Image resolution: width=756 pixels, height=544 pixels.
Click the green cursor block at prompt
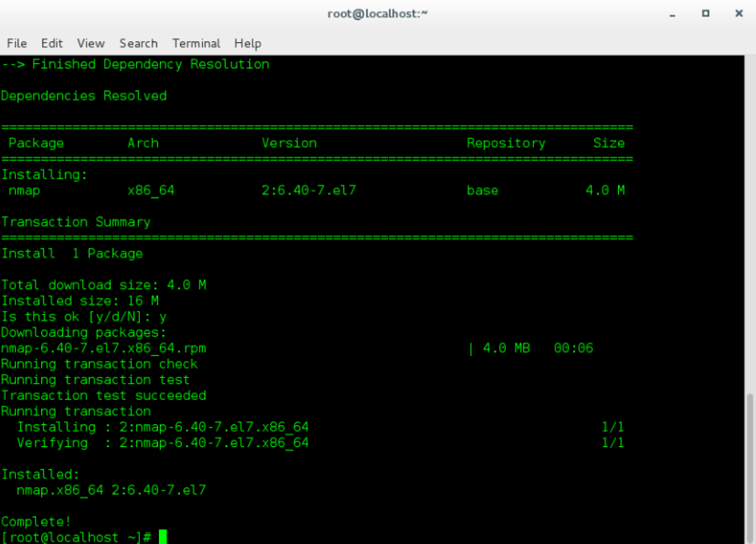point(163,537)
